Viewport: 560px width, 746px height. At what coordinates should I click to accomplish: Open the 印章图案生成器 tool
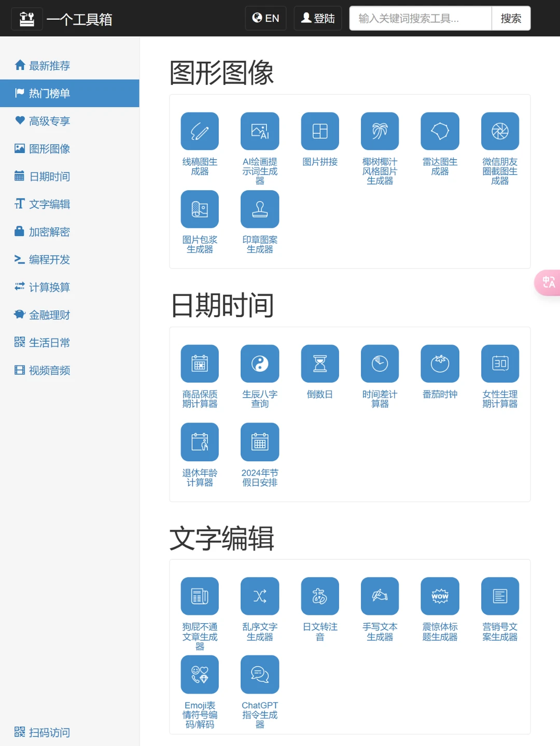click(260, 209)
